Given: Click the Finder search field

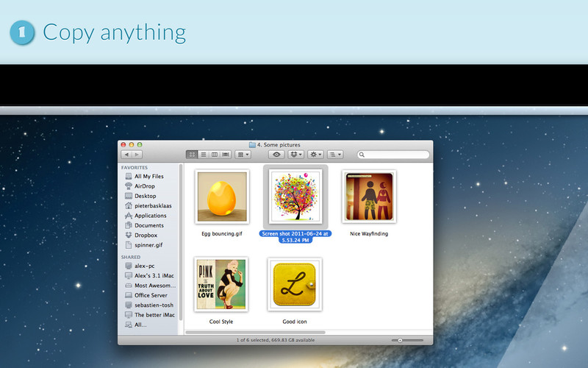Looking at the screenshot, I should [393, 155].
